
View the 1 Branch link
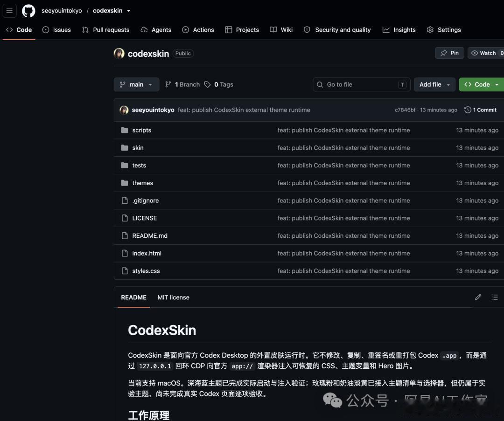pos(182,84)
